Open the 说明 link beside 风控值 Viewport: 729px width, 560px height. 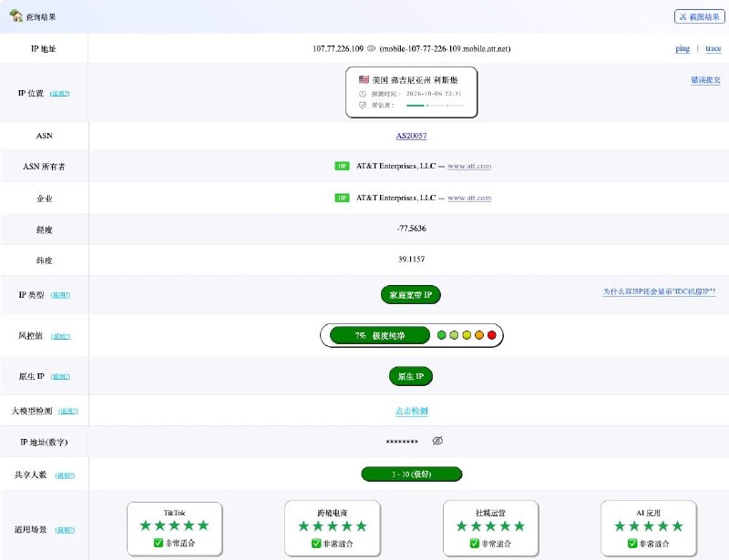click(61, 336)
